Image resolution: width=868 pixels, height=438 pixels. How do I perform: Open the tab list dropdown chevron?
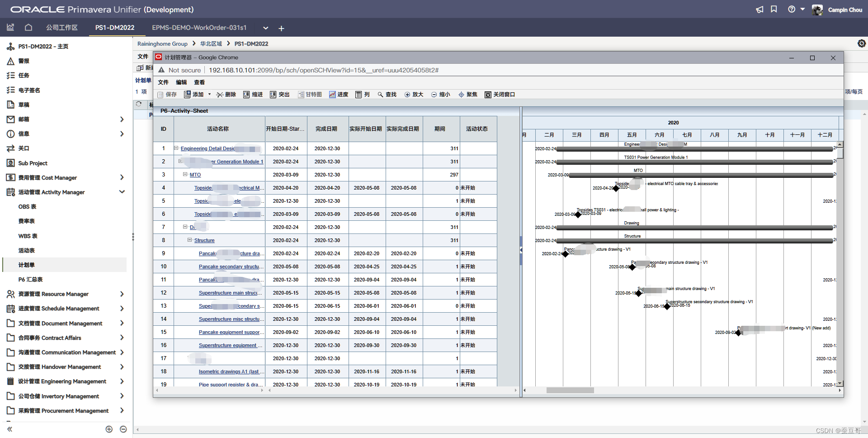[266, 28]
